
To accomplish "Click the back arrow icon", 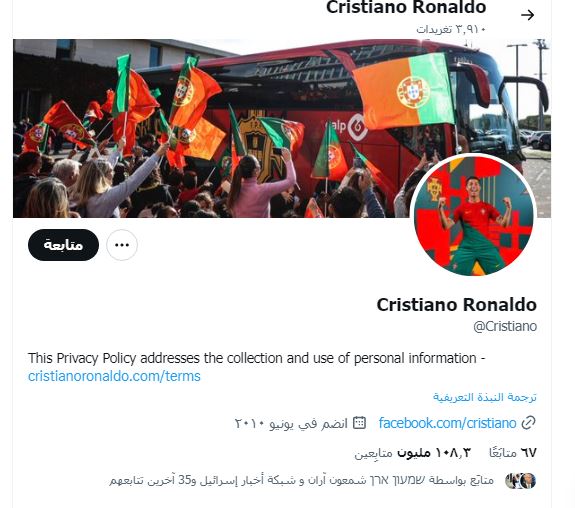I will pyautogui.click(x=527, y=15).
